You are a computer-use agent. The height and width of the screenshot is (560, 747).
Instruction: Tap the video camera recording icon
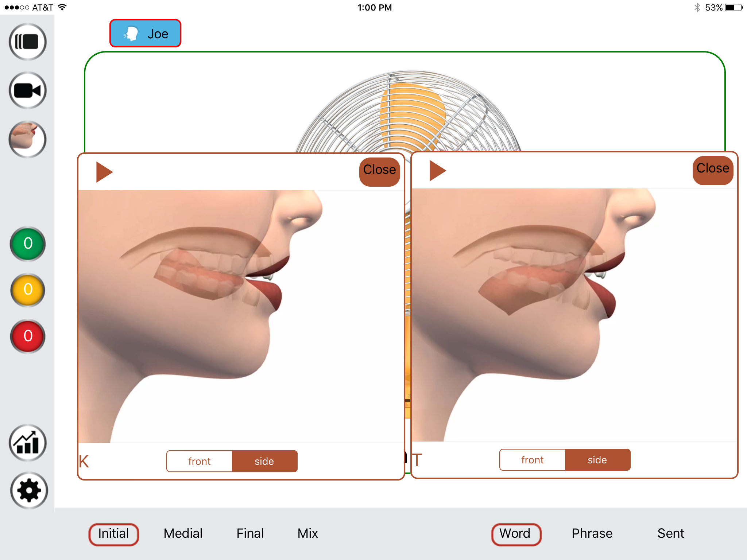(27, 90)
